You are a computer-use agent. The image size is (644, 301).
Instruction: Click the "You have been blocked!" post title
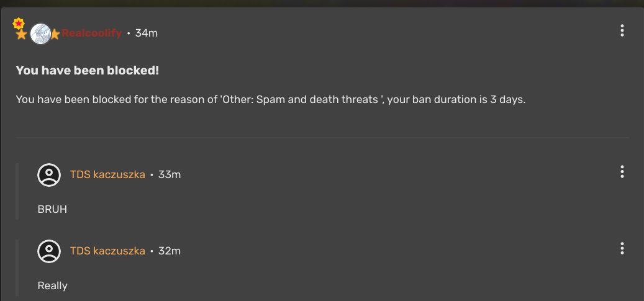click(88, 71)
